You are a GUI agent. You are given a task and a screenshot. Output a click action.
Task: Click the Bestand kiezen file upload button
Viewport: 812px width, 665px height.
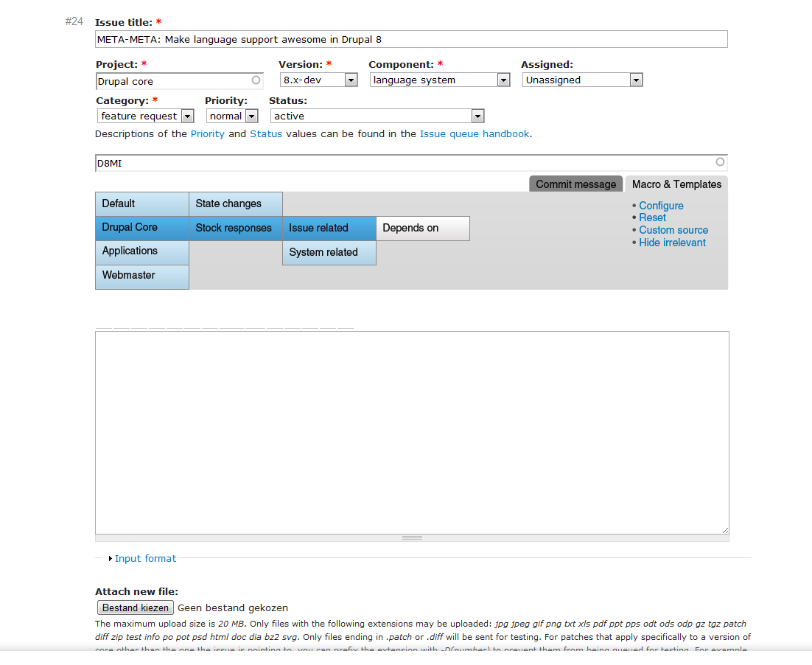[x=135, y=607]
